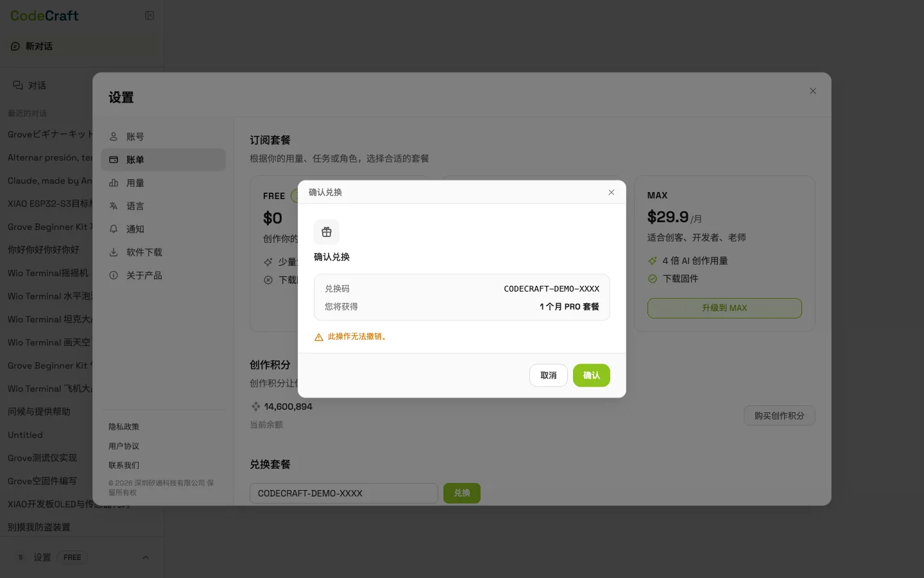924x578 pixels.
Task: Focus the redeem code input field
Action: 344,493
